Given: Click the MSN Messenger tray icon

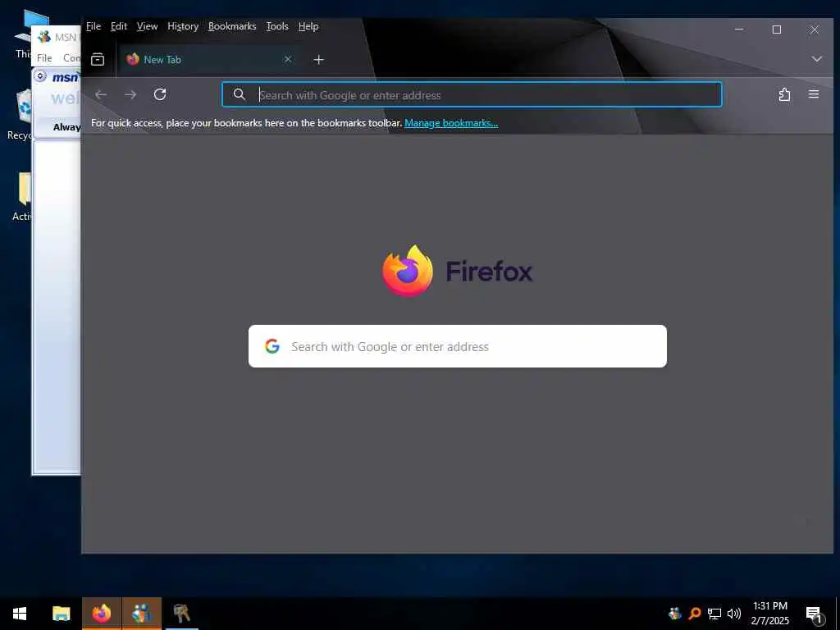Looking at the screenshot, I should click(675, 614).
